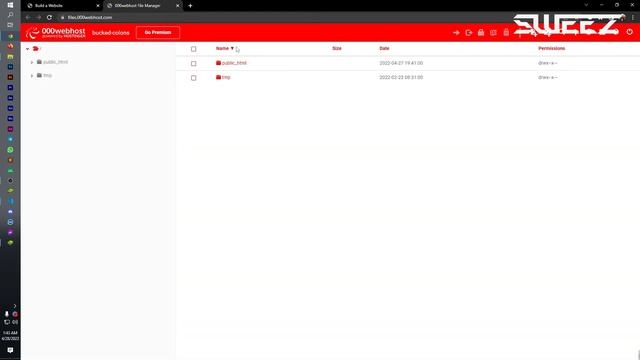Screen dimensions: 640x360
Task: Click the box-with-arrow icon in red toolbar
Action: 469,33
